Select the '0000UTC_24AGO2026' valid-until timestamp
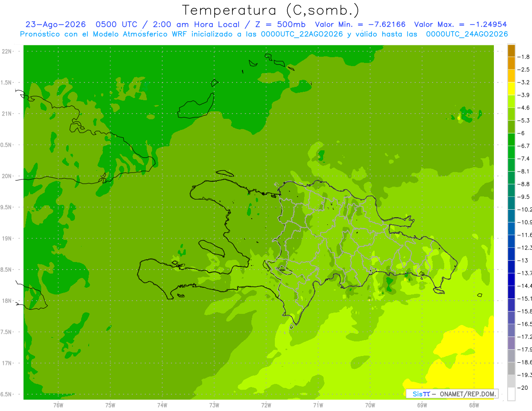Image resolution: width=532 pixels, height=411 pixels. [x=466, y=34]
